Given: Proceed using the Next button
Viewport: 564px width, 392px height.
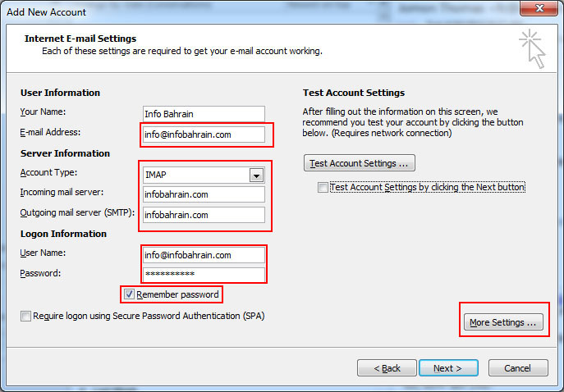Looking at the screenshot, I should tap(448, 368).
